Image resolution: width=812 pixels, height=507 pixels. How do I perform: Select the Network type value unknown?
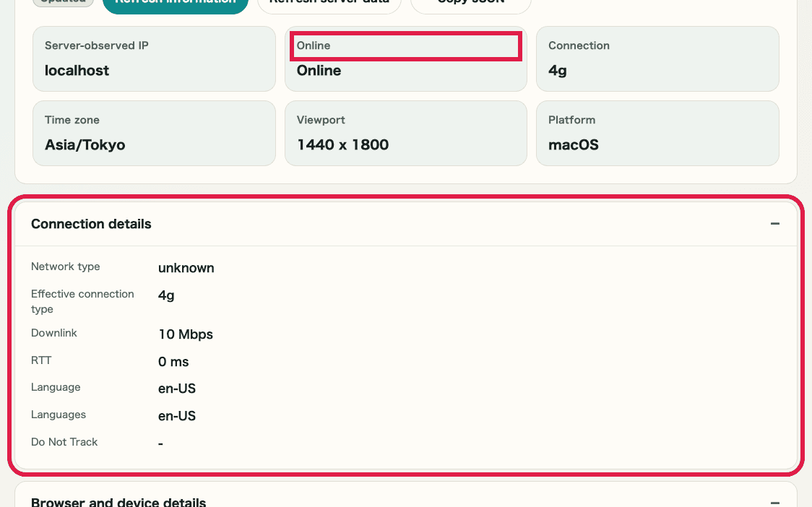(186, 268)
